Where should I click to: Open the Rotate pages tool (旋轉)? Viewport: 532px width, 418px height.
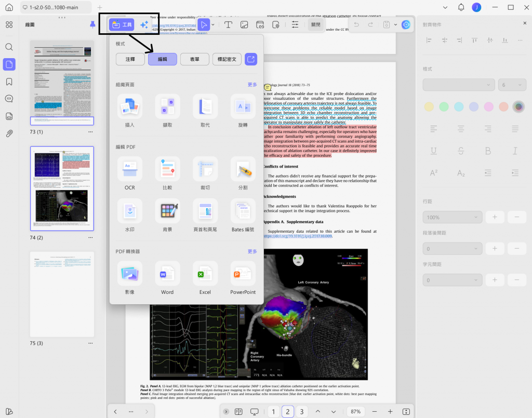[x=243, y=111]
